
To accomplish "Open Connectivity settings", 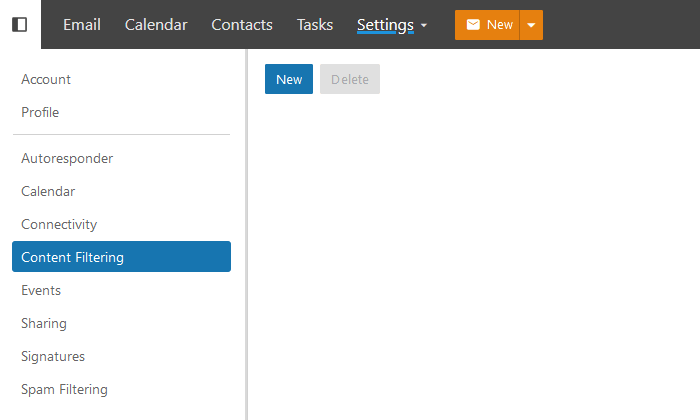I will tap(59, 225).
